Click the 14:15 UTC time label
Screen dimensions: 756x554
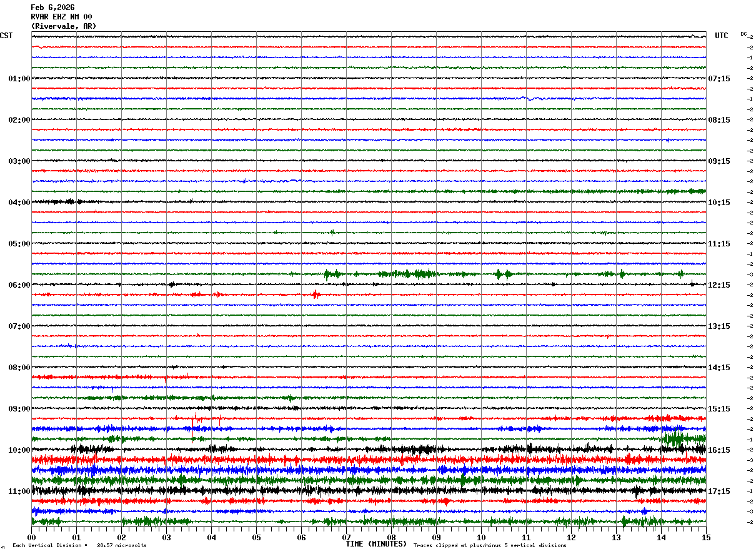coord(719,368)
